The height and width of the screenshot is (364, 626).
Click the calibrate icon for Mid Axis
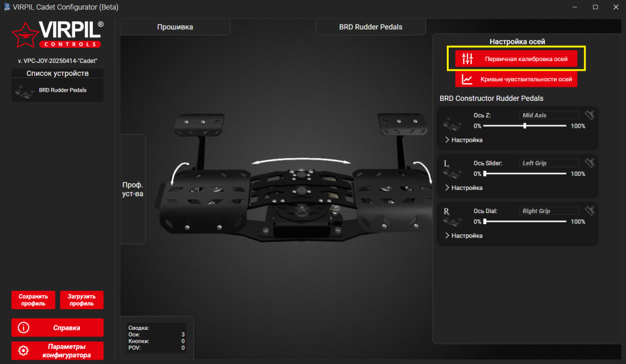590,115
